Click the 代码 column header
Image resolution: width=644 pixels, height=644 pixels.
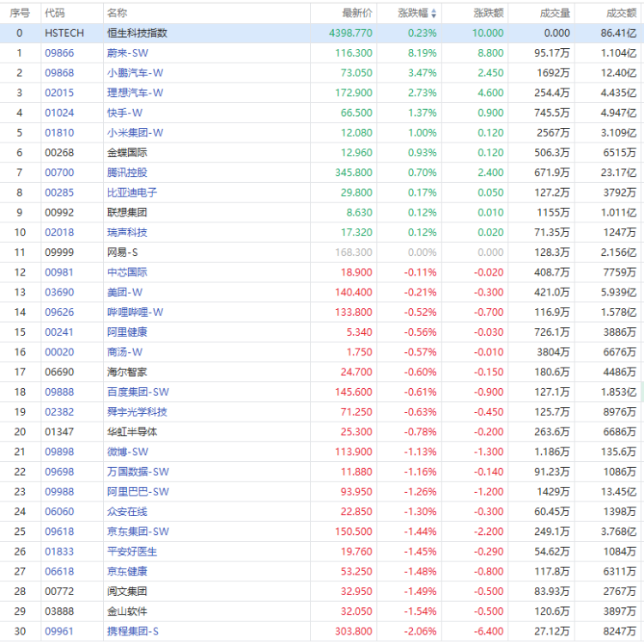coord(55,13)
